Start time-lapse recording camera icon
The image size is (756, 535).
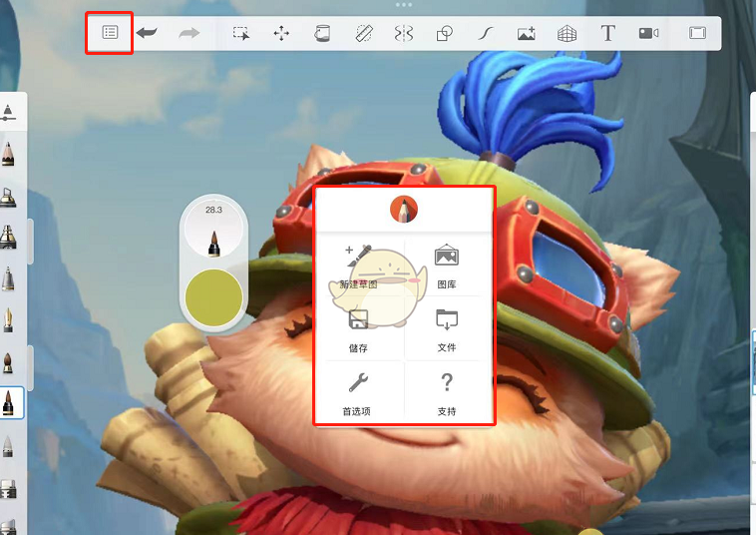click(648, 33)
